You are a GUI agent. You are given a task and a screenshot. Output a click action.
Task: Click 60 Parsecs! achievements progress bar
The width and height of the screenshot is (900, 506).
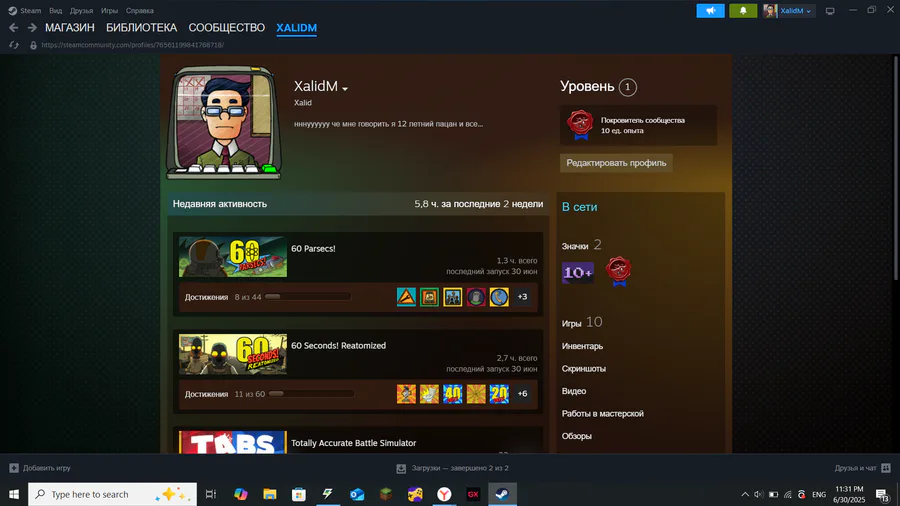[308, 297]
